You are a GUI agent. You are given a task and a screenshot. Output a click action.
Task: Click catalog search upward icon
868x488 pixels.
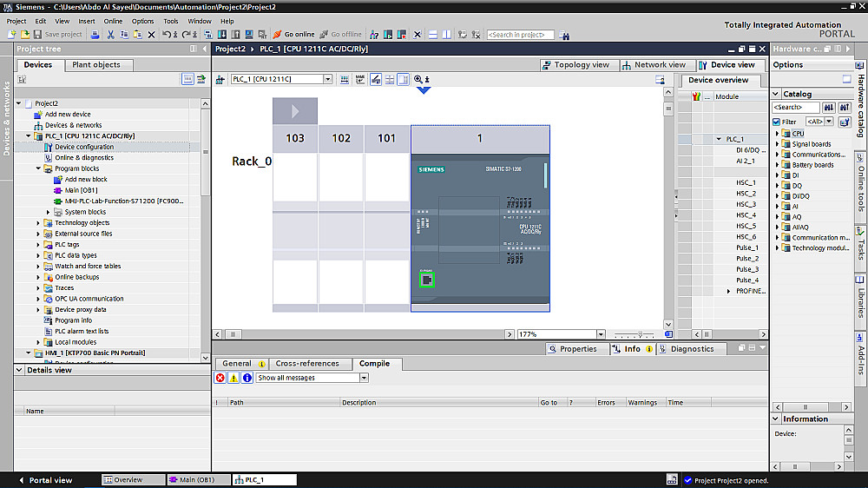click(845, 108)
